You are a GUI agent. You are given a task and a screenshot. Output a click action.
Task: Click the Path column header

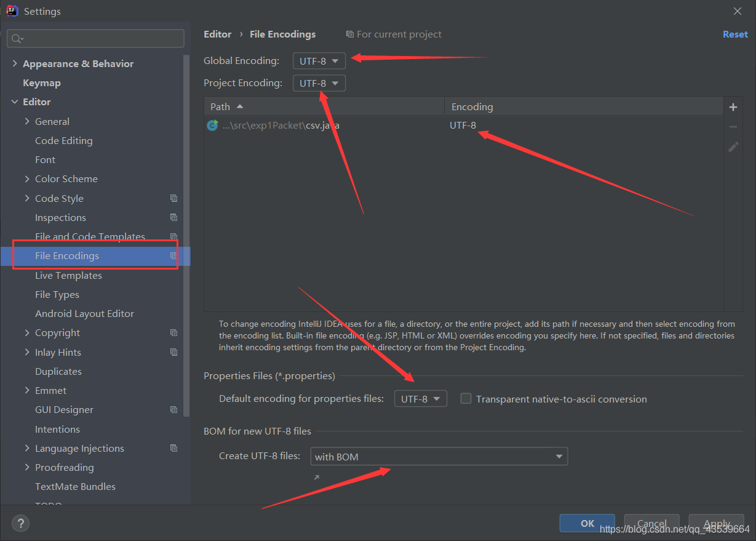tap(324, 106)
